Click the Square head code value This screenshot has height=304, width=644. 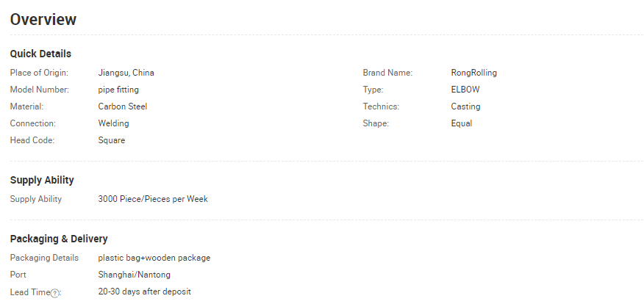point(111,140)
